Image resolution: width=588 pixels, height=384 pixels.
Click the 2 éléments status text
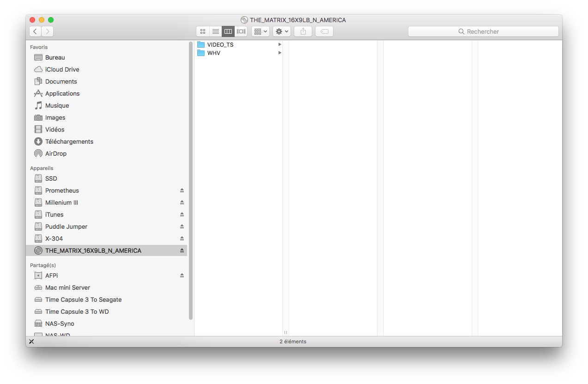point(293,341)
